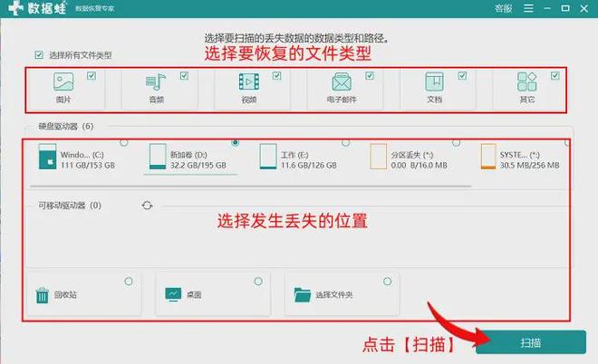Select the SYSTE... partition drive icon
This screenshot has height=364, width=598.
(x=488, y=157)
